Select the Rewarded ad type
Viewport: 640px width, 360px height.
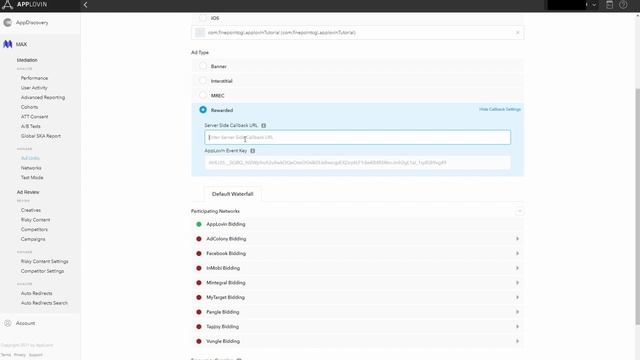(x=203, y=110)
